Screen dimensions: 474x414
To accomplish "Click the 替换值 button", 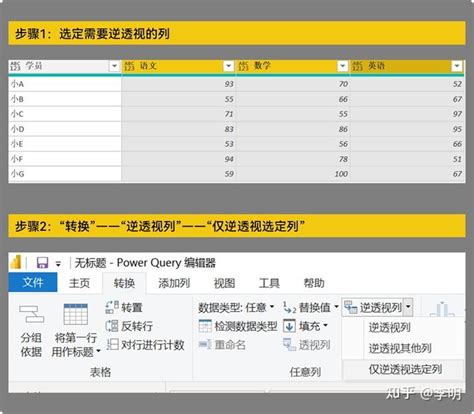I will click(x=307, y=307).
